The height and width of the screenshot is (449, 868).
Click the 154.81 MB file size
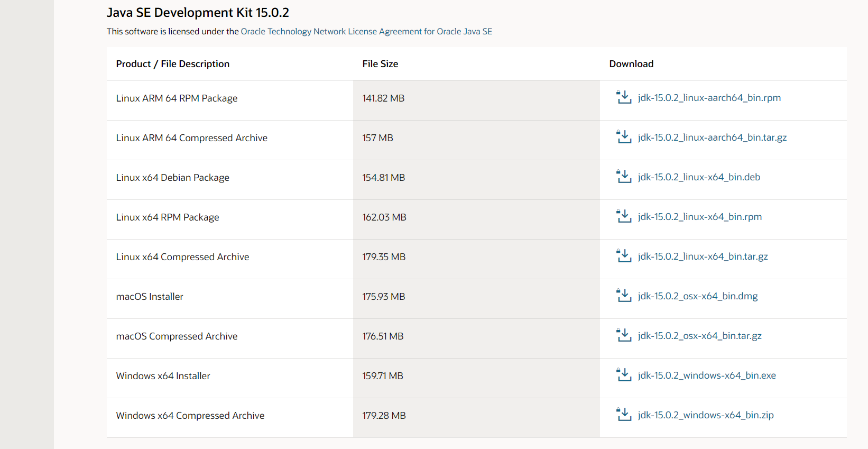tap(383, 178)
